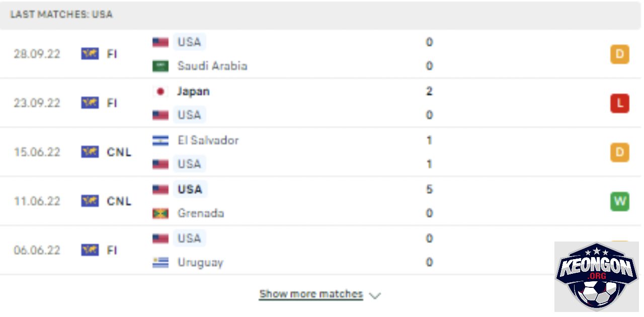Open the Show more matches link
The height and width of the screenshot is (317, 644).
click(311, 294)
